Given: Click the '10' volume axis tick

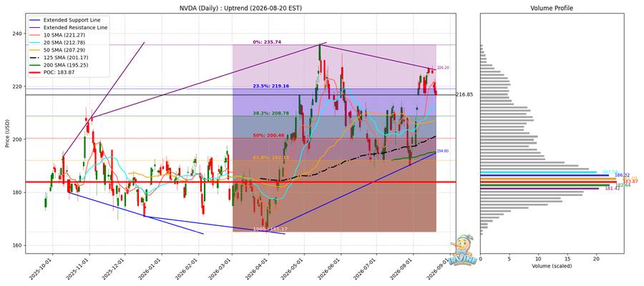Looking at the screenshot, I should pos(538,260).
